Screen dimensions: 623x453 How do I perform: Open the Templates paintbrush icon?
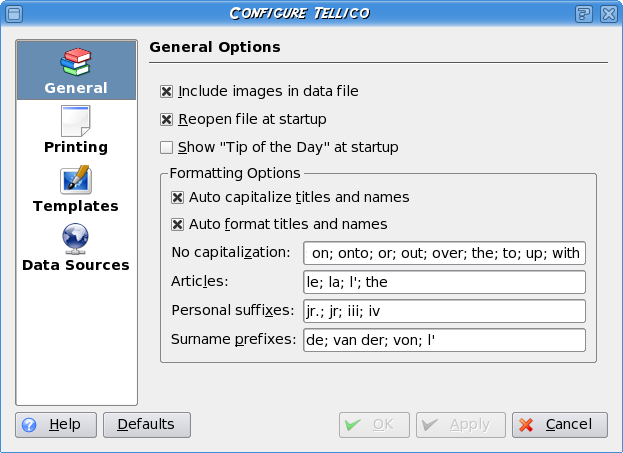click(75, 180)
